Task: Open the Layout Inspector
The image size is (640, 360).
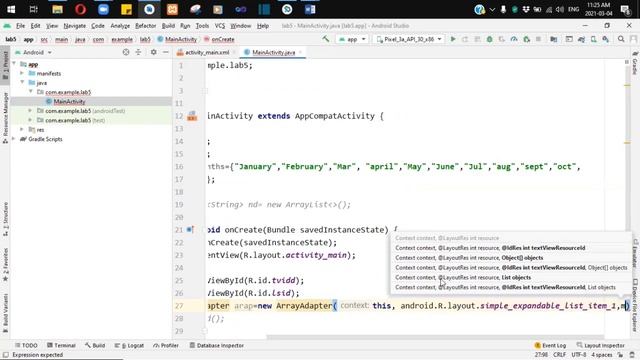Action: [x=600, y=345]
